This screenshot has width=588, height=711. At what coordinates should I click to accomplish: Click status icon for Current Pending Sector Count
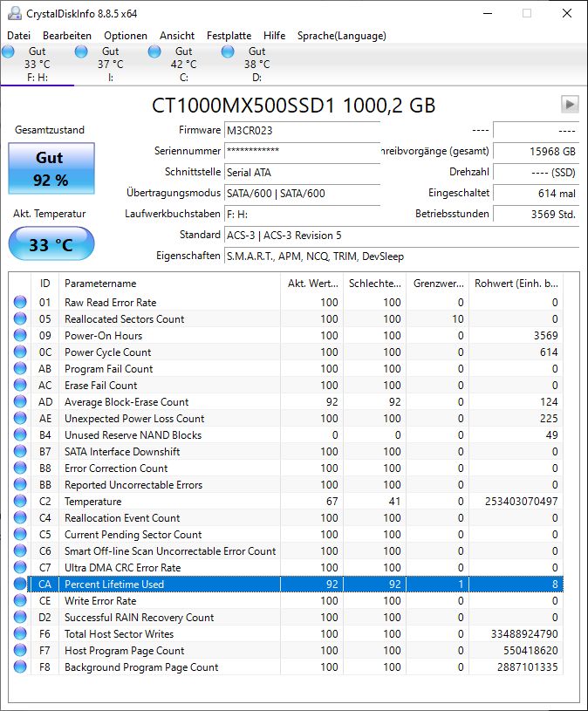click(x=20, y=534)
